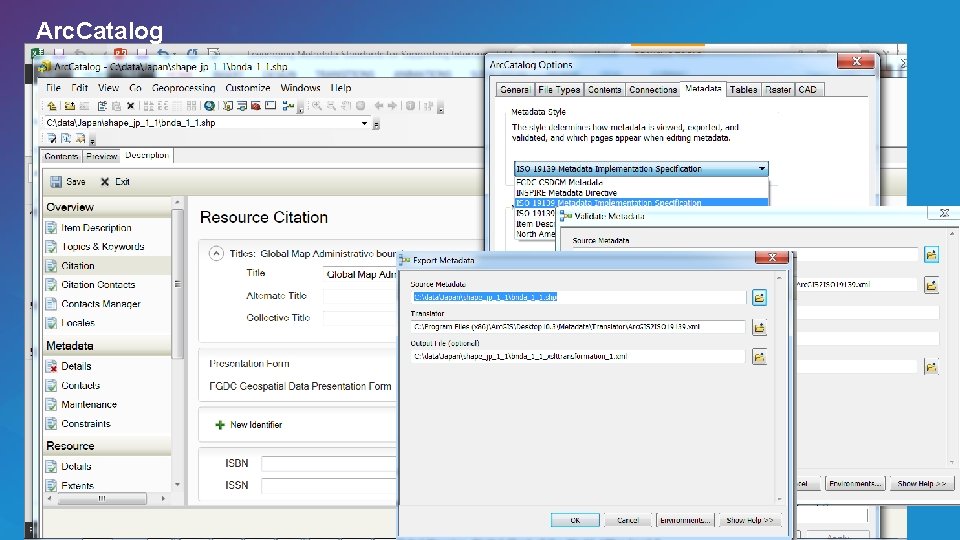Click the Up One Level toolbar icon
Screen dimensions: 960x540
tap(52, 106)
